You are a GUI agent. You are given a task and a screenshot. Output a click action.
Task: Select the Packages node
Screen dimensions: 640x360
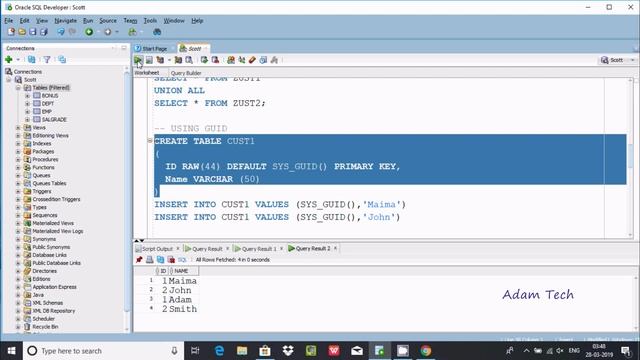pyautogui.click(x=43, y=151)
